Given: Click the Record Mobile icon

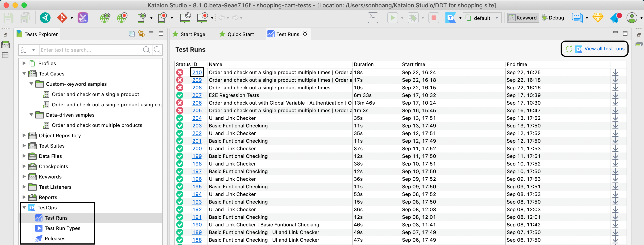Looking at the screenshot, I should (x=163, y=18).
